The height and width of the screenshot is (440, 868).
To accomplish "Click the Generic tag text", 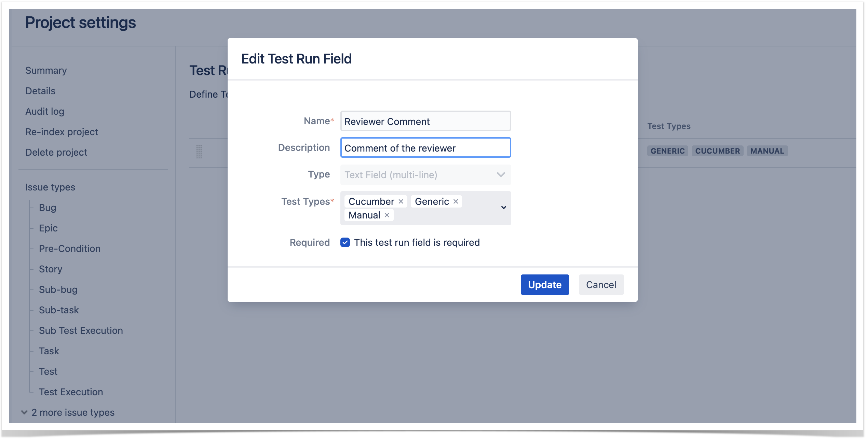I will tap(432, 202).
